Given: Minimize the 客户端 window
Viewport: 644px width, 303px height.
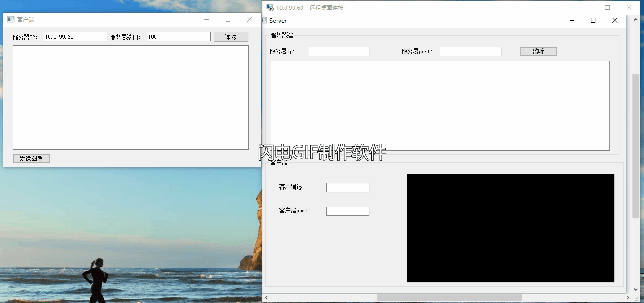Looking at the screenshot, I should coord(207,19).
